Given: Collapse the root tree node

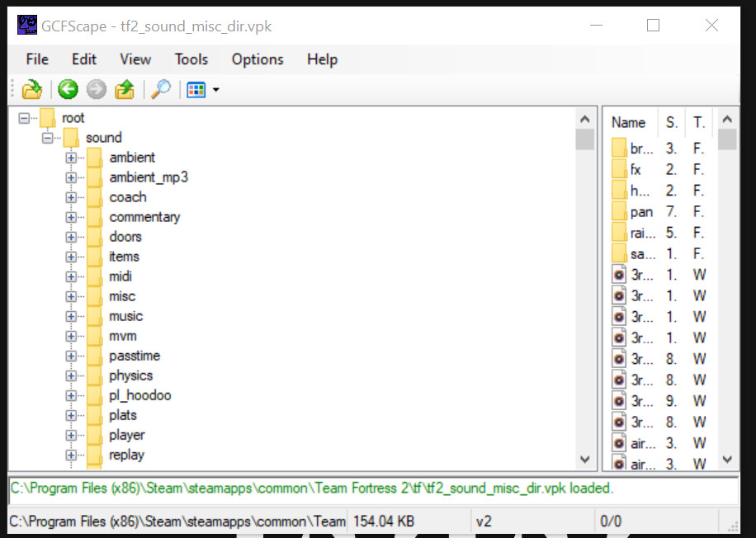Looking at the screenshot, I should (x=24, y=118).
